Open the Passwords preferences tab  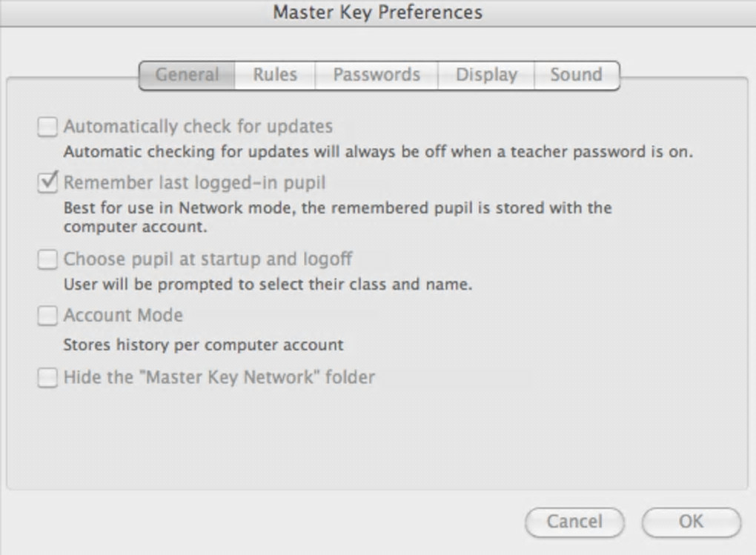377,75
